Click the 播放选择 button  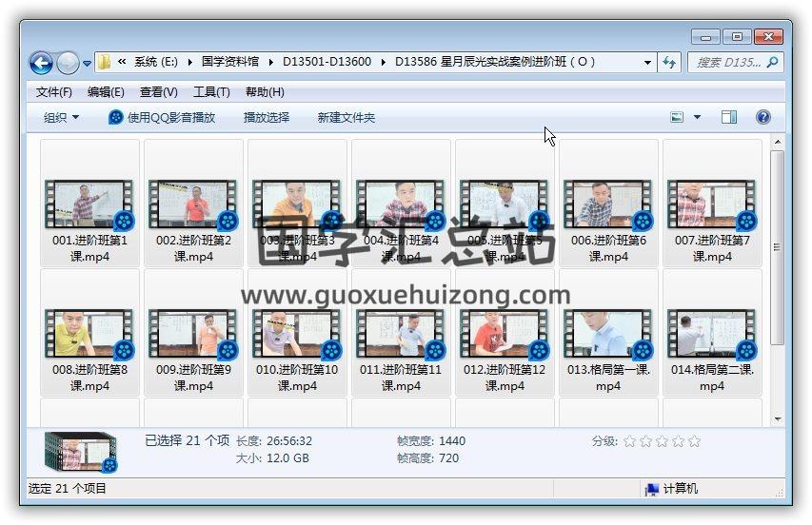tap(267, 117)
